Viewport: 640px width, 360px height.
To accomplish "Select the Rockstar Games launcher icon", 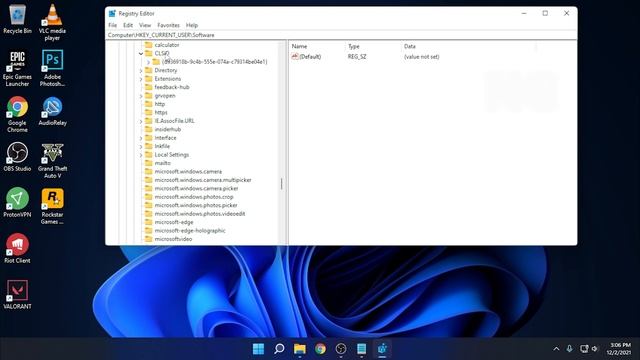I will 52,206.
